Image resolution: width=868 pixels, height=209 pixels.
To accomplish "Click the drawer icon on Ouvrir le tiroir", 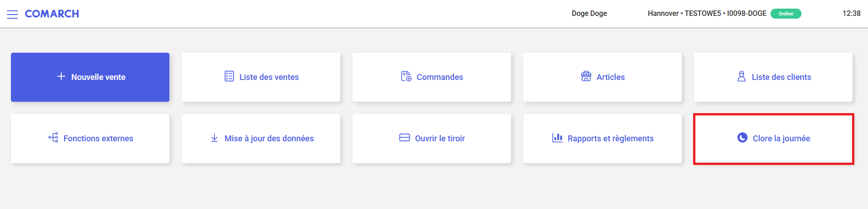I will 404,138.
